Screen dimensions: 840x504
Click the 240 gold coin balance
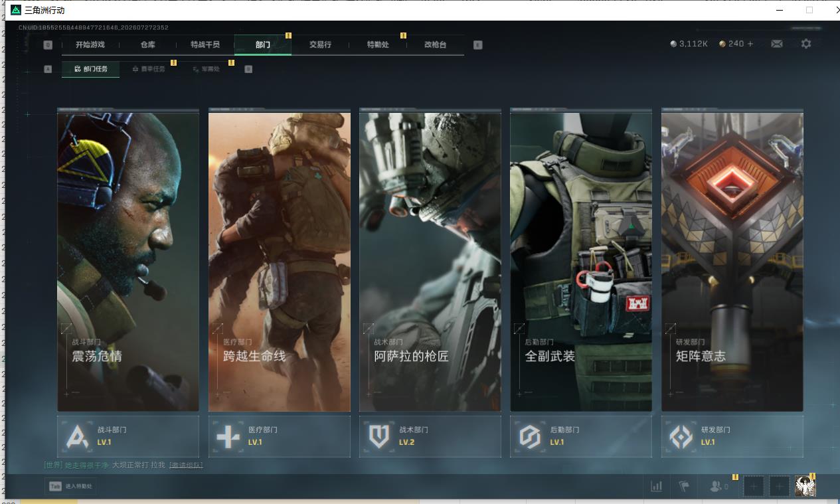click(x=732, y=44)
